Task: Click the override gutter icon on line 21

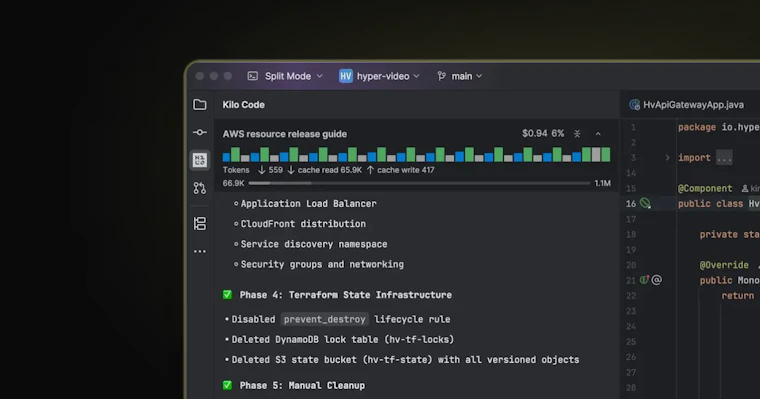Action: [644, 280]
